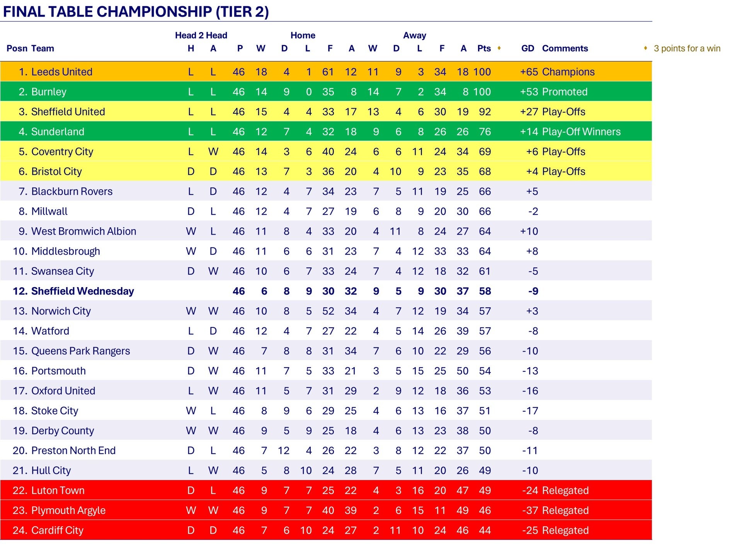
Task: Click the diamond before '3 points for a win'
Action: click(x=645, y=48)
